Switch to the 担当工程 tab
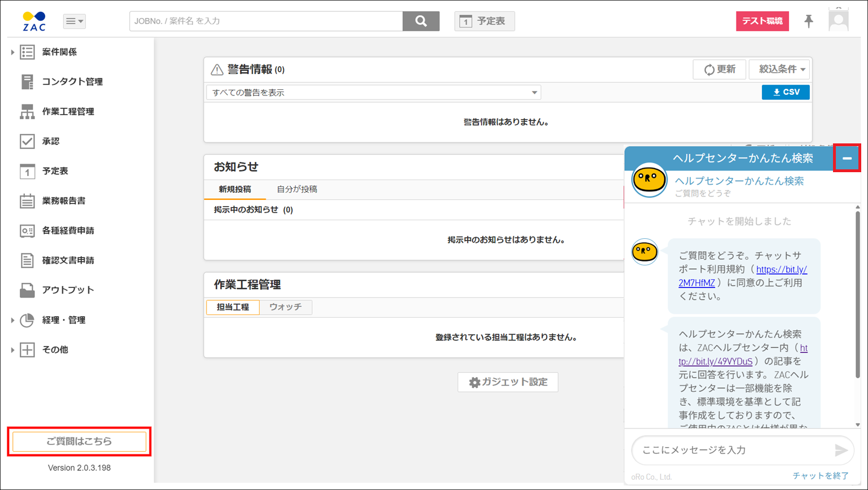 (233, 307)
